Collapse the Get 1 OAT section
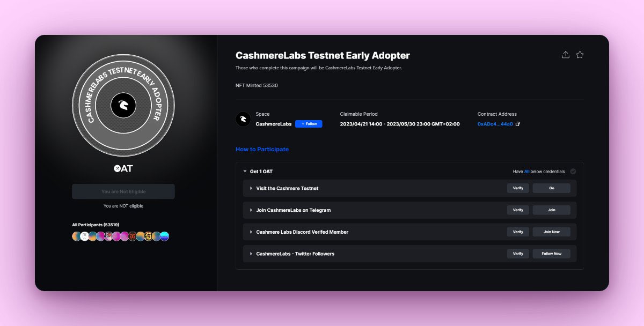 pyautogui.click(x=245, y=172)
